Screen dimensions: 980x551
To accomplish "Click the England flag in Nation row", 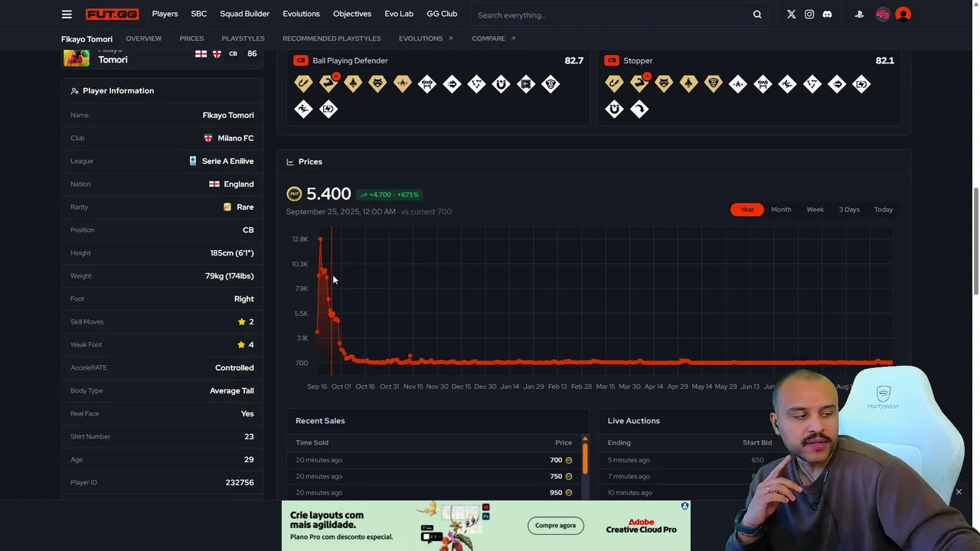I will click(x=214, y=184).
